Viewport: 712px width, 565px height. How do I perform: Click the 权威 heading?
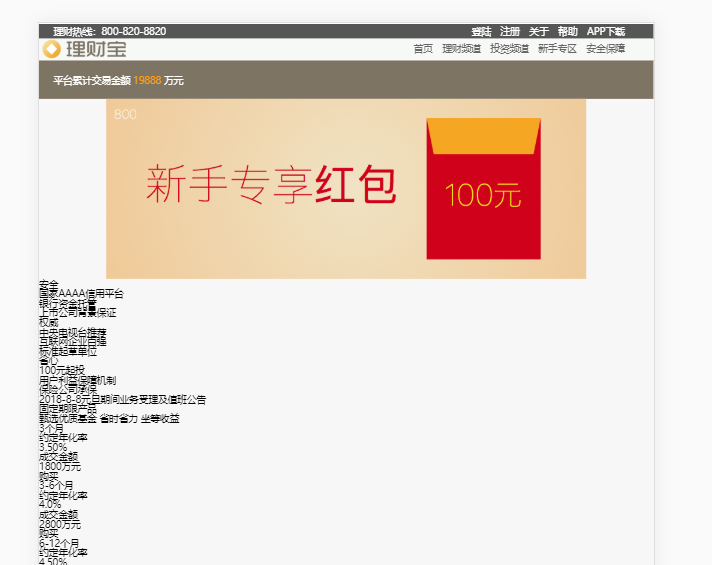(x=49, y=322)
